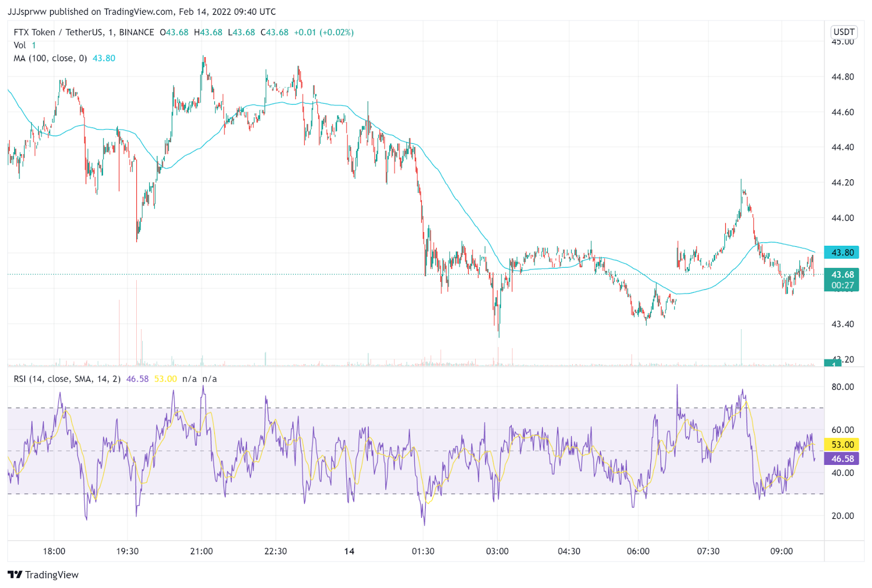Click the purple 46.58 RSI value label

click(841, 459)
